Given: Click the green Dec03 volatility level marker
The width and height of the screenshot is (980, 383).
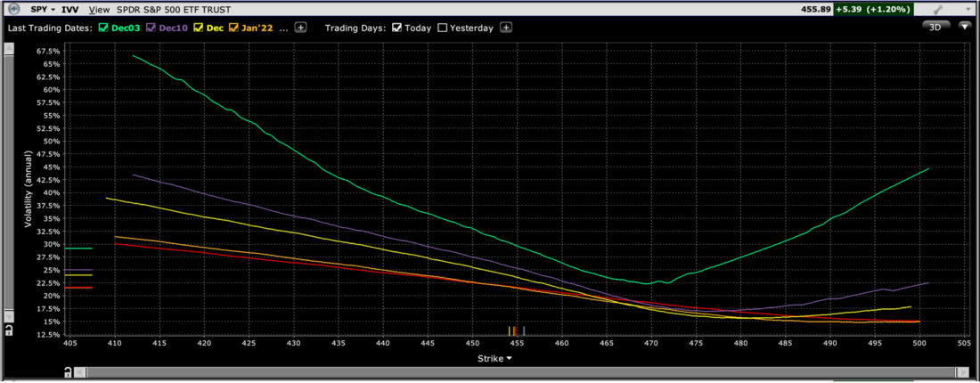Looking at the screenshot, I should [78, 249].
